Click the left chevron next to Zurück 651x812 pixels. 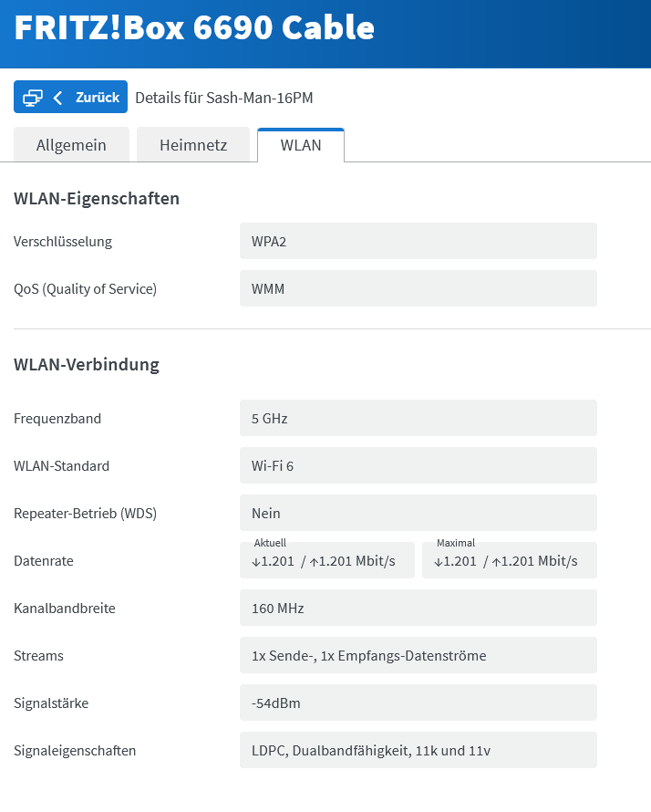click(x=58, y=98)
